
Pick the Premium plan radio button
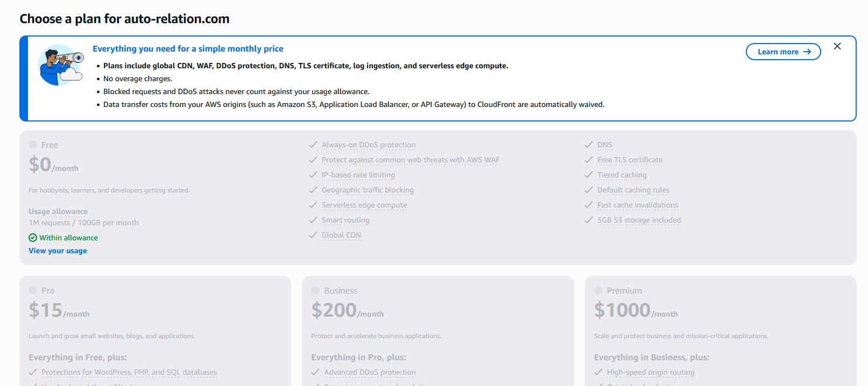click(x=598, y=290)
